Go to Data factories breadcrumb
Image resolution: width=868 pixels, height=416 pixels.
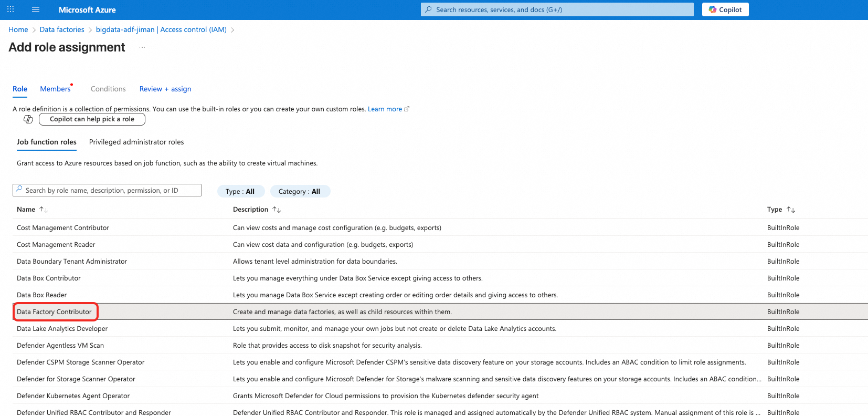[x=62, y=29]
